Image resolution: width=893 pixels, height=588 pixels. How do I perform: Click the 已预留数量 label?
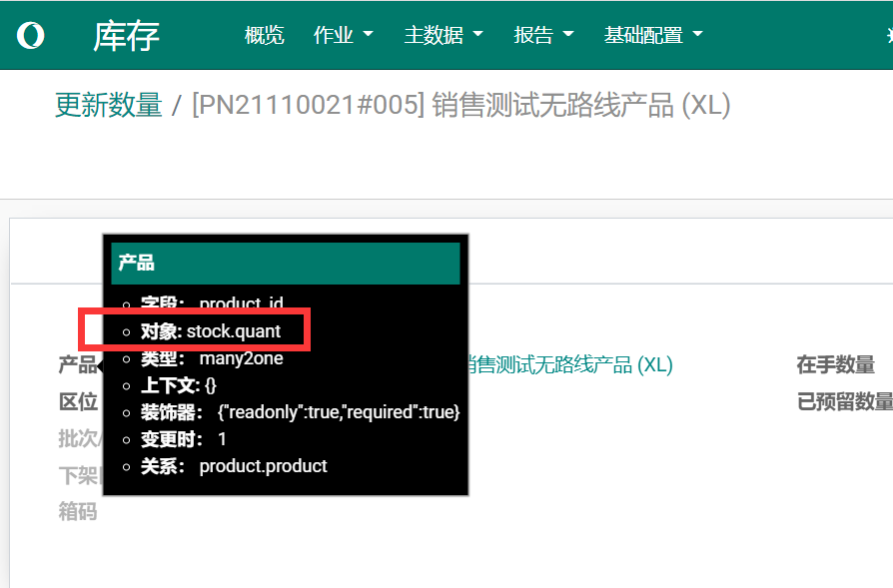[845, 401]
